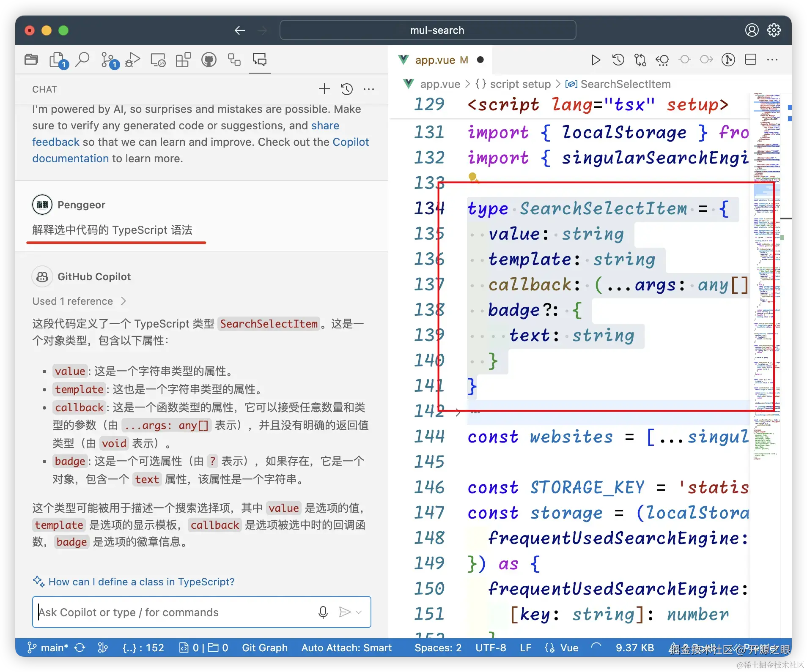Click the {..}: 152 status bar item
The height and width of the screenshot is (672, 807).
pos(143,647)
